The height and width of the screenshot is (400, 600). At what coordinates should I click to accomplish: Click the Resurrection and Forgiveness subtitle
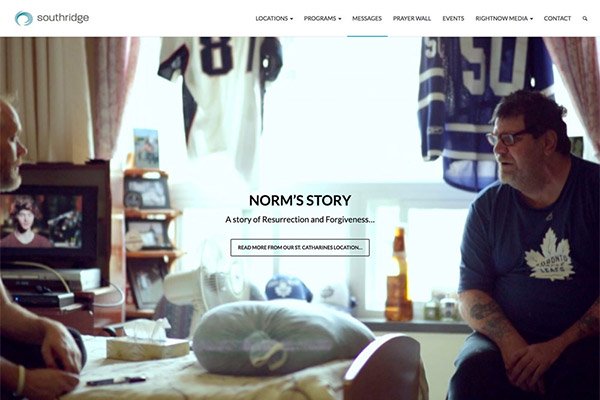click(300, 220)
